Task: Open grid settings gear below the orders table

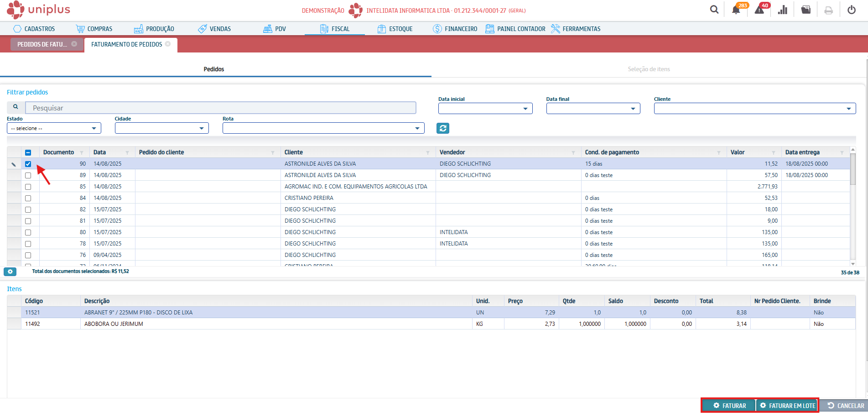Action: tap(10, 272)
